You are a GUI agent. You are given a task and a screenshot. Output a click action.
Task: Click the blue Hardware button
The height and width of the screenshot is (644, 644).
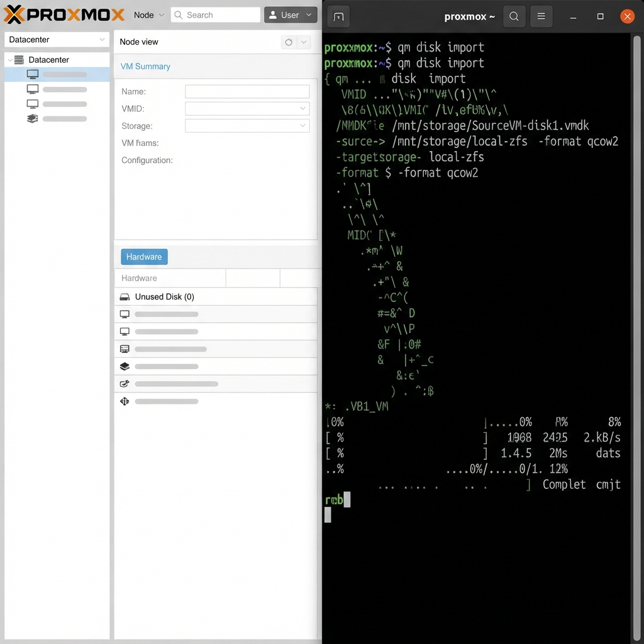tap(144, 257)
